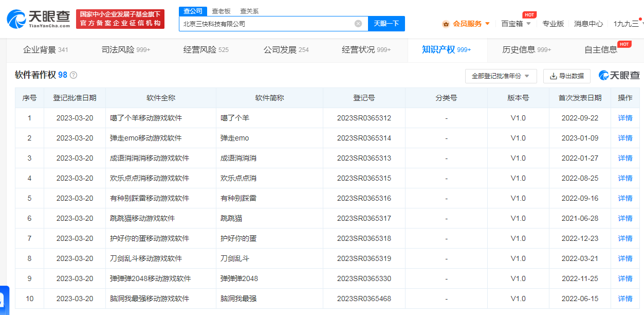Open the 经营风险 tab

(x=206, y=50)
